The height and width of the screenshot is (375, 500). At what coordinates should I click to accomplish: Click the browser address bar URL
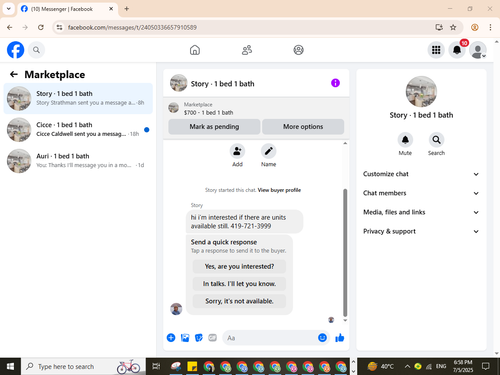[x=132, y=27]
